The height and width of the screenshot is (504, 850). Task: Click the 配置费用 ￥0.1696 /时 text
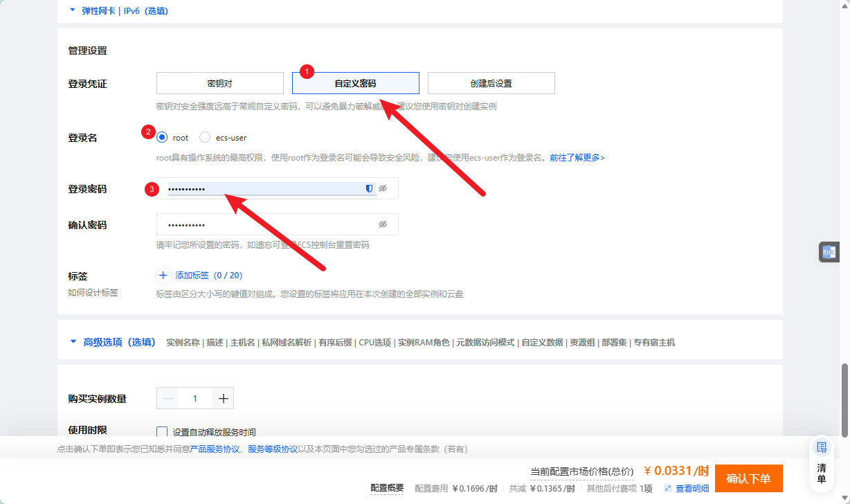point(456,489)
